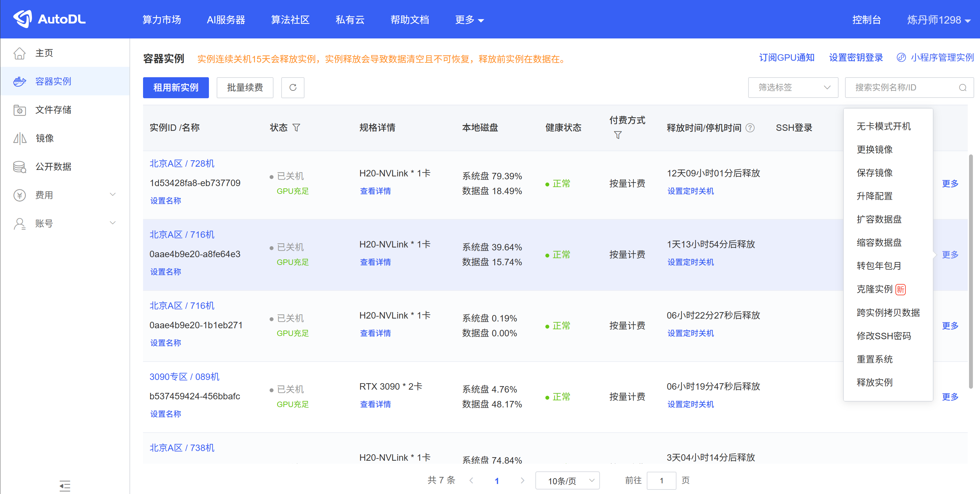Click the AutoDL logo
Image resolution: width=980 pixels, height=494 pixels.
[x=49, y=19]
